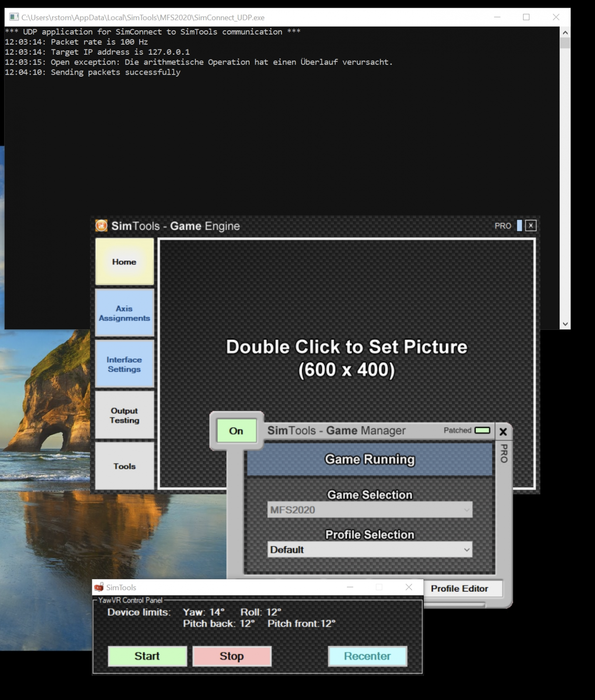The height and width of the screenshot is (700, 595).
Task: Click the blue PRO indicator in Game Engine
Action: tap(519, 225)
